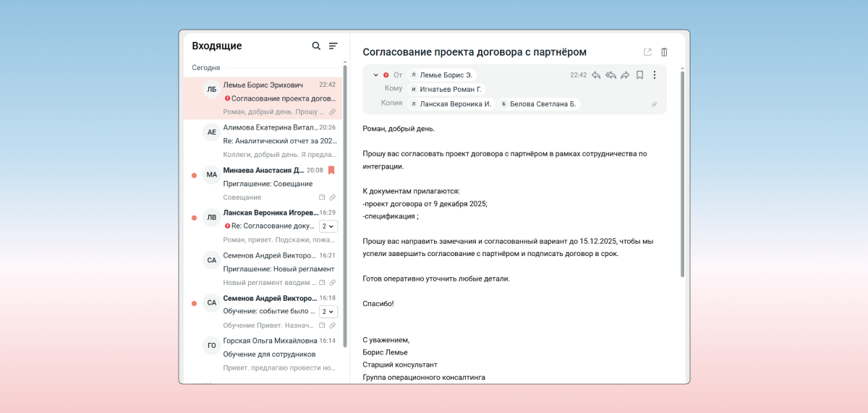
Task: Mark Ланская Вероника's email as read
Action: (x=194, y=218)
